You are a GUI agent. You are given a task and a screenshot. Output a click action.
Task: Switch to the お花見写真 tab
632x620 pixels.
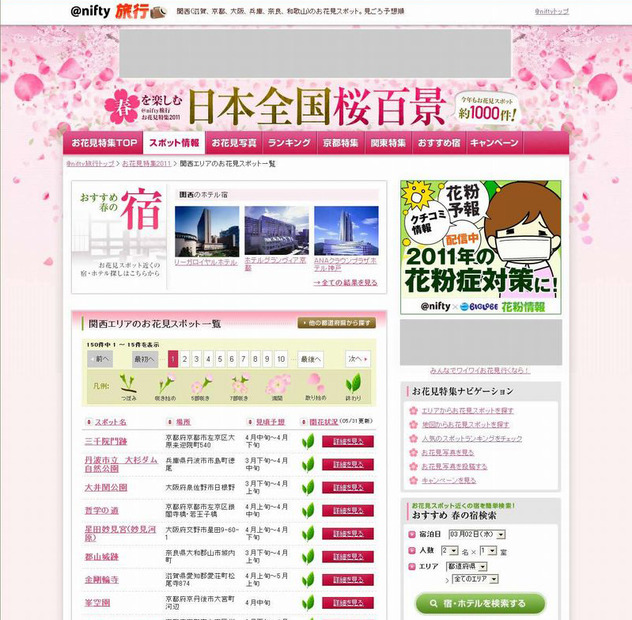(x=234, y=143)
